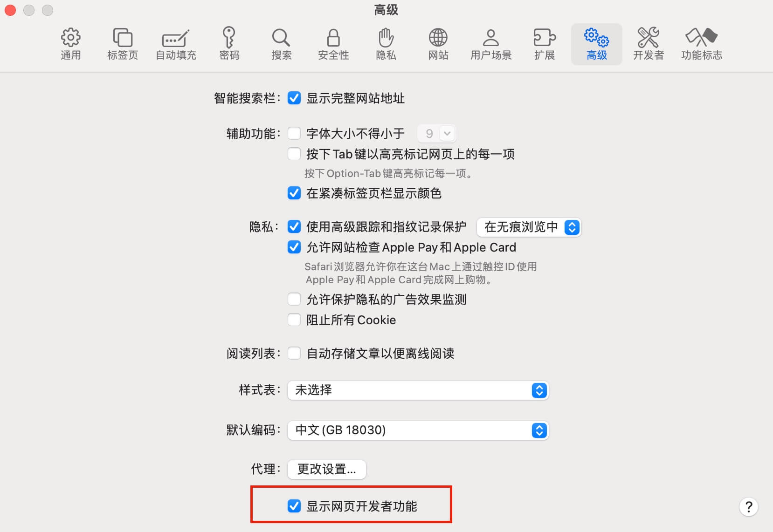773x532 pixels.
Task: Open the 网站 (Websites) globe icon
Action: coord(438,44)
